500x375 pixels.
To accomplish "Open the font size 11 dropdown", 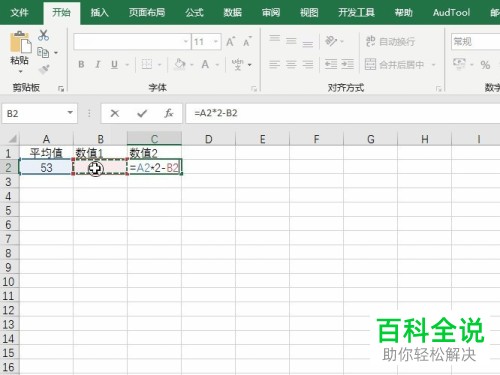I will tap(216, 42).
